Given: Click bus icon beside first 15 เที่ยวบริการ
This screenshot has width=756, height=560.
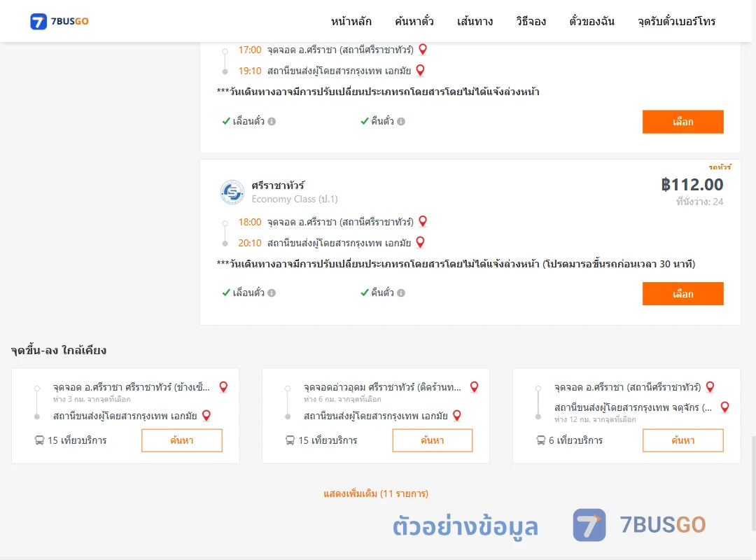Looking at the screenshot, I should point(39,440).
